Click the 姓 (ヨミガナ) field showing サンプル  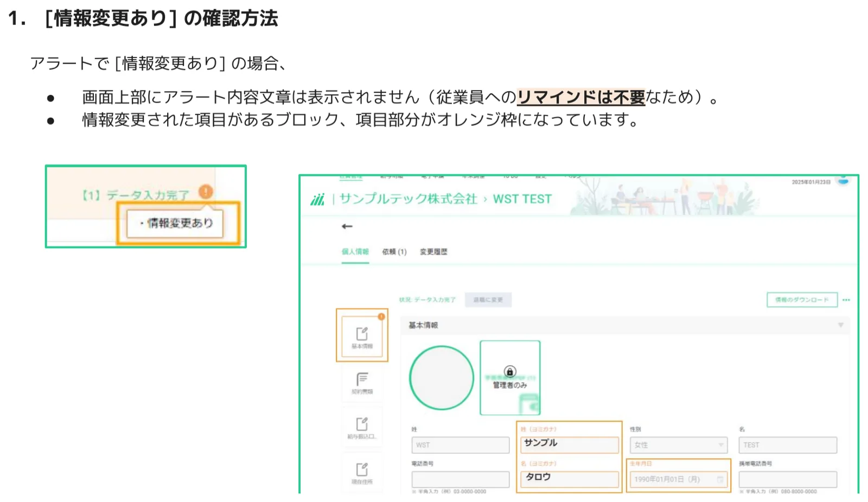(570, 445)
